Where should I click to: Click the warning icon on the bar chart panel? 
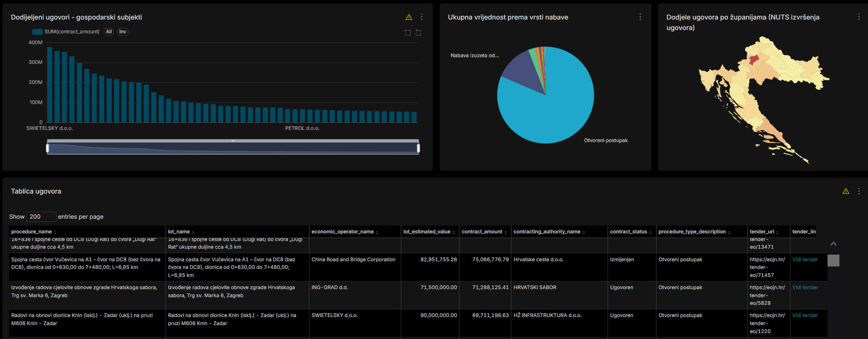[x=409, y=17]
